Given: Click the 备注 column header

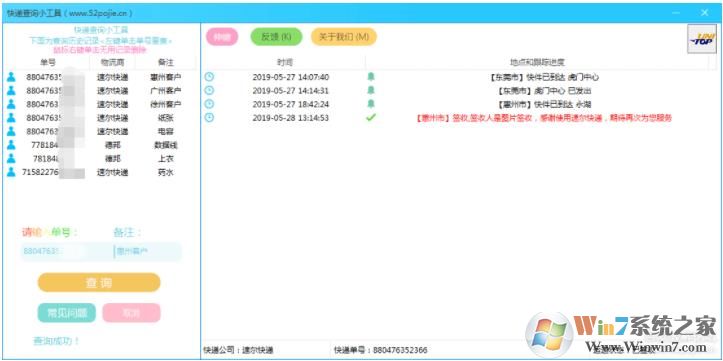Looking at the screenshot, I should point(166,62).
